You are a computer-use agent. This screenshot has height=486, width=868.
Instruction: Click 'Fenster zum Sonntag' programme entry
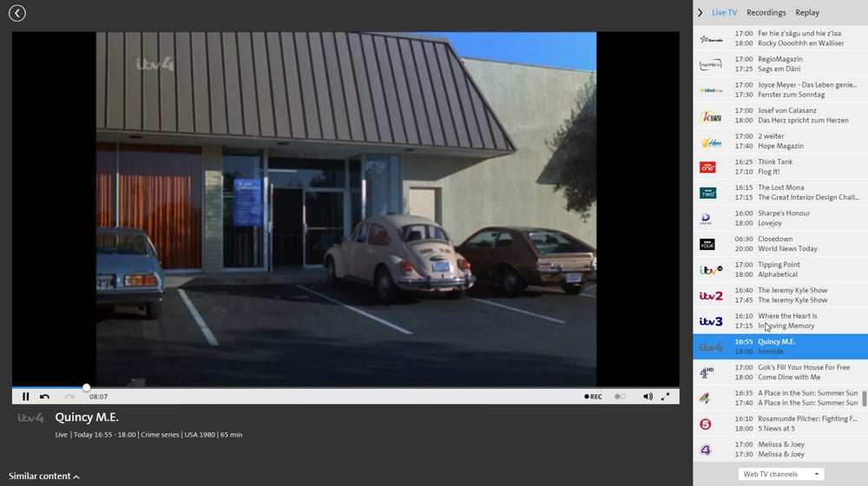pos(791,95)
